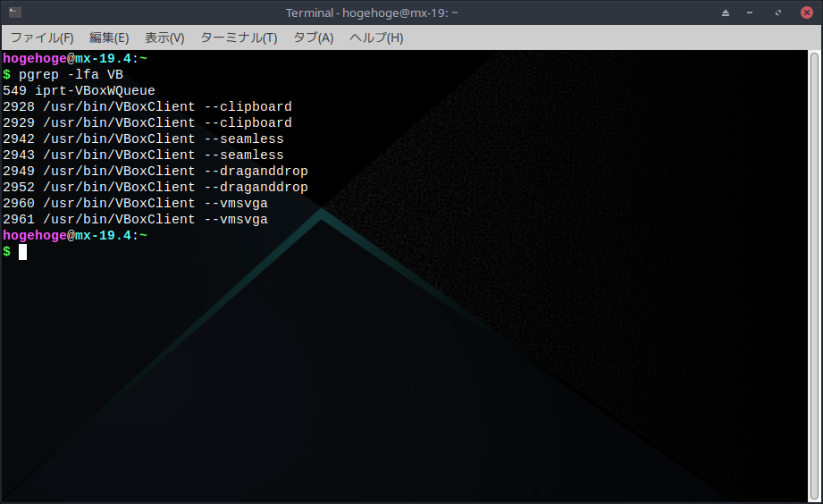This screenshot has width=823, height=504.
Task: Open the ターミナル(T) menu
Action: (x=239, y=38)
